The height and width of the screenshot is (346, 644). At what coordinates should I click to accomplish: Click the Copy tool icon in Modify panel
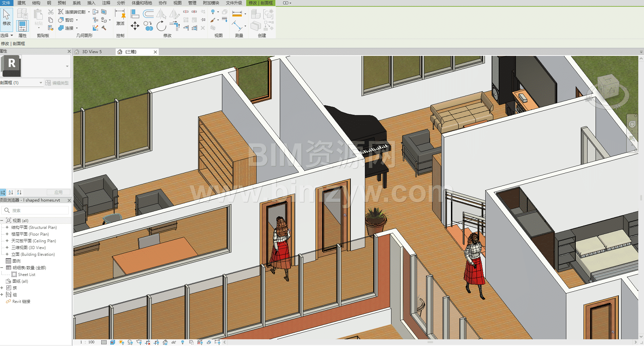click(x=148, y=26)
